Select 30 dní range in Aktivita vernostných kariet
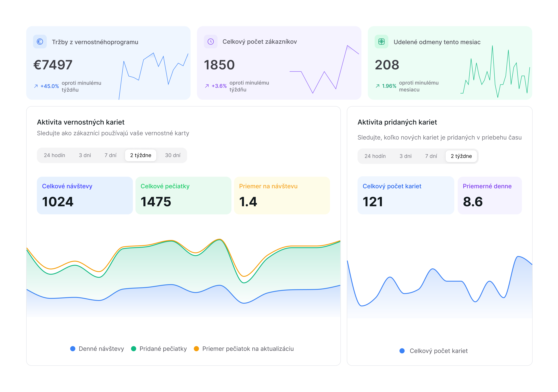 coord(173,155)
